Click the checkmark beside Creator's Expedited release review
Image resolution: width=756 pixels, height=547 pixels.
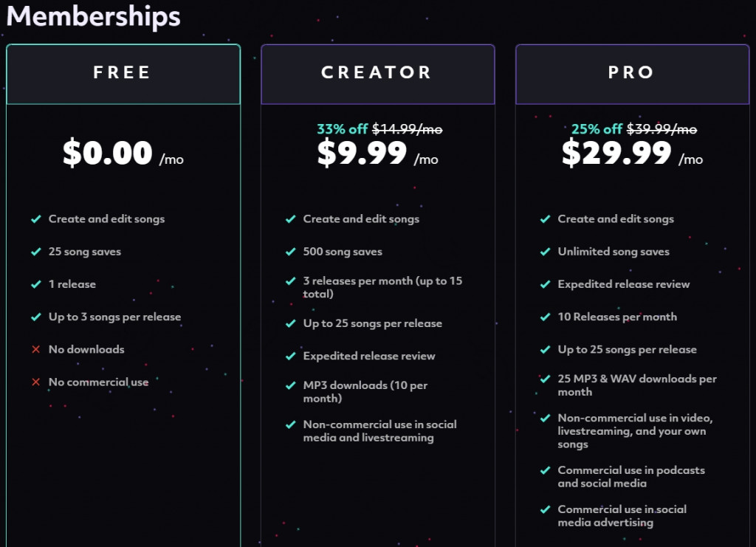click(x=290, y=356)
